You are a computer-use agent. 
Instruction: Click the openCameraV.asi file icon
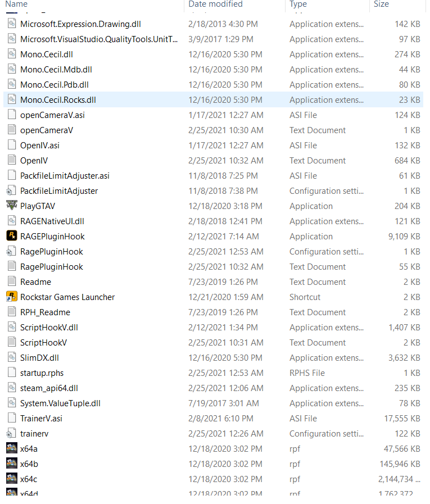pyautogui.click(x=12, y=115)
